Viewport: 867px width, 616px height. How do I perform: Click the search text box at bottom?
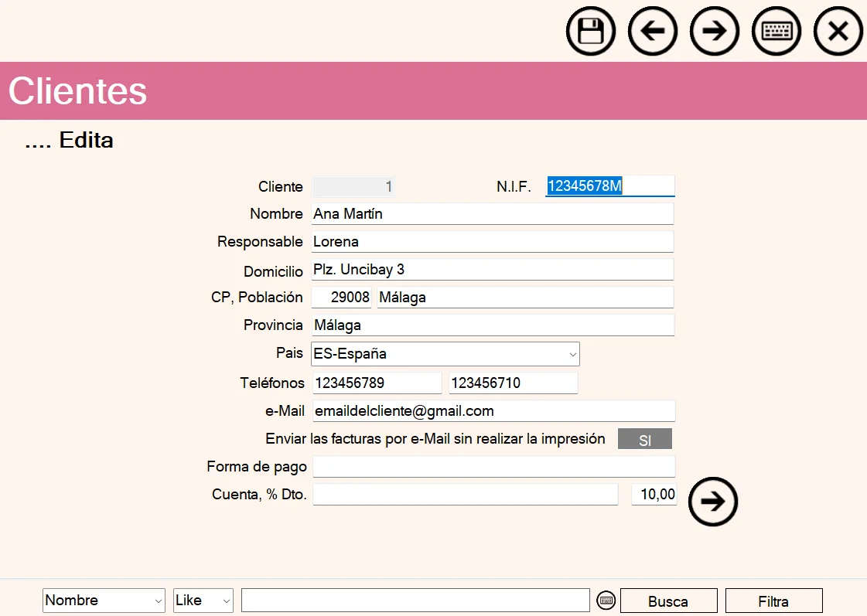point(415,601)
